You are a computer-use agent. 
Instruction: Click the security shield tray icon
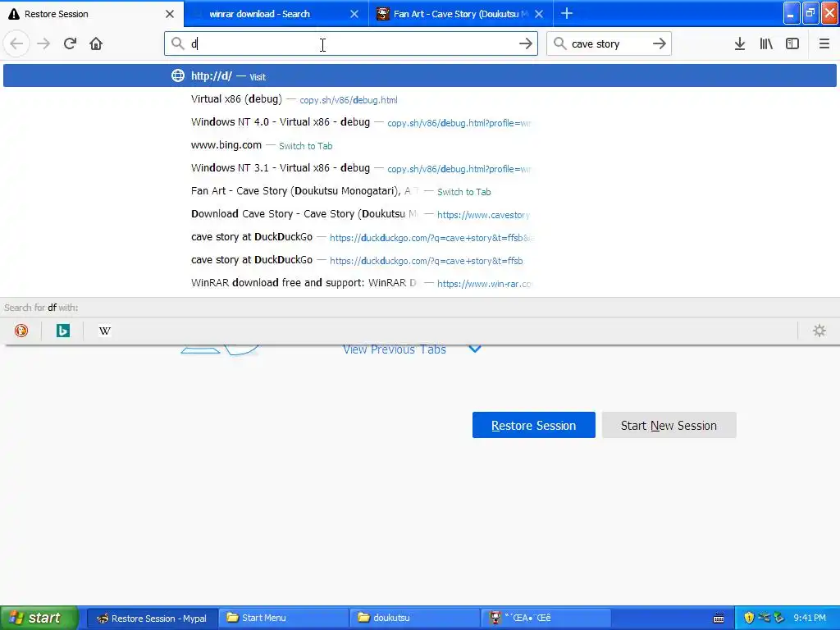(x=749, y=618)
